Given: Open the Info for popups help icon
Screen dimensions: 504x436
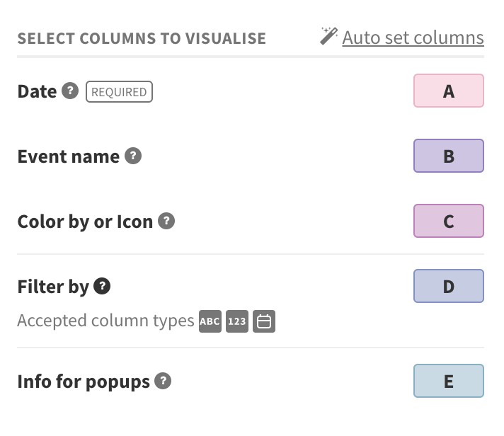Looking at the screenshot, I should (164, 381).
